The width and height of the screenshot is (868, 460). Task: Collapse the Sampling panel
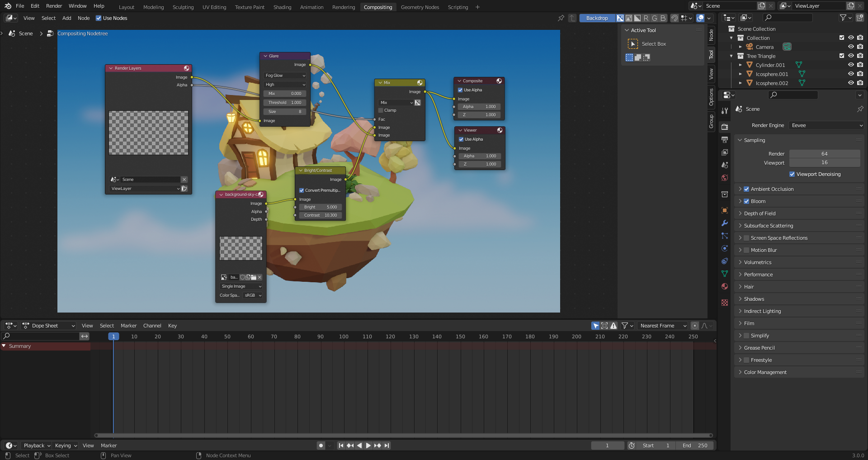(799, 140)
